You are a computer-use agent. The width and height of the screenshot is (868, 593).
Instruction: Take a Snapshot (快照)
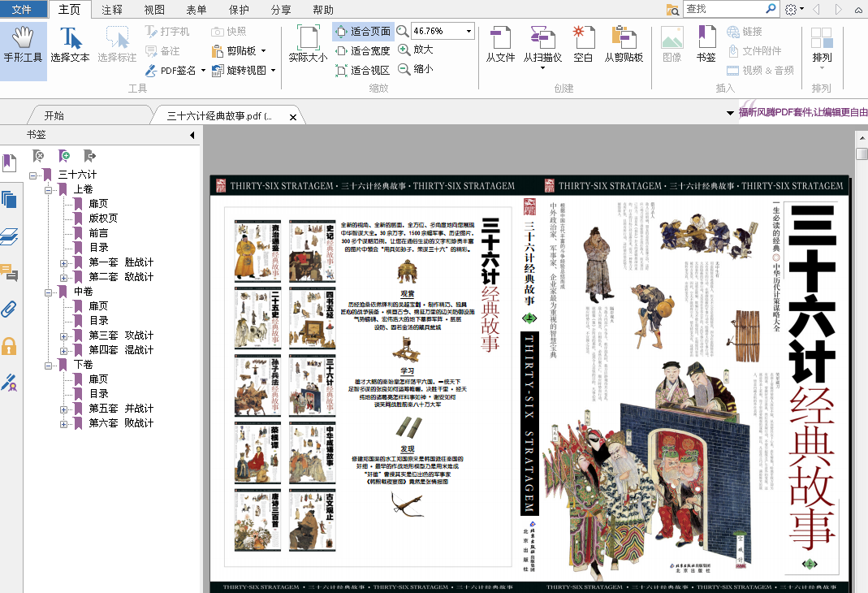coord(229,32)
